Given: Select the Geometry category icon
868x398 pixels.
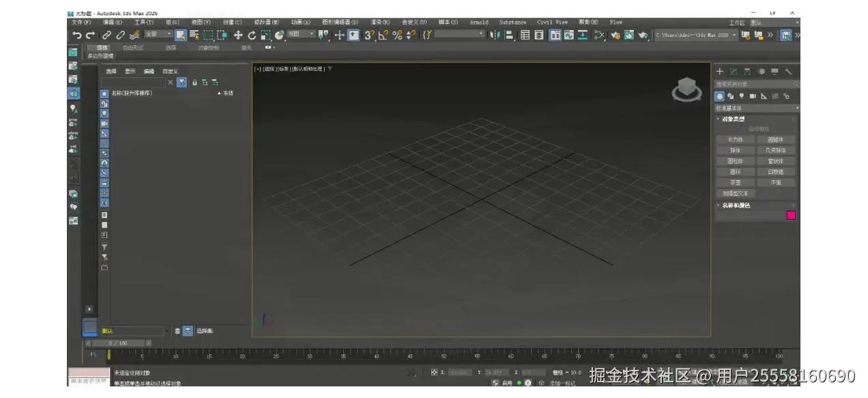Looking at the screenshot, I should pos(719,96).
